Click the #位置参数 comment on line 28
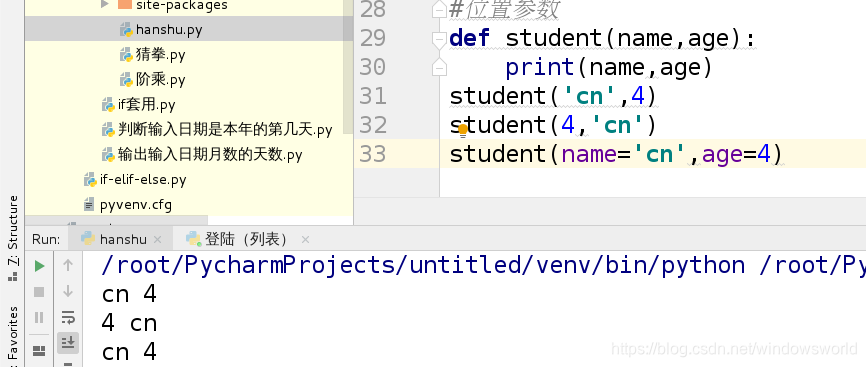The image size is (866, 367). coord(505,10)
